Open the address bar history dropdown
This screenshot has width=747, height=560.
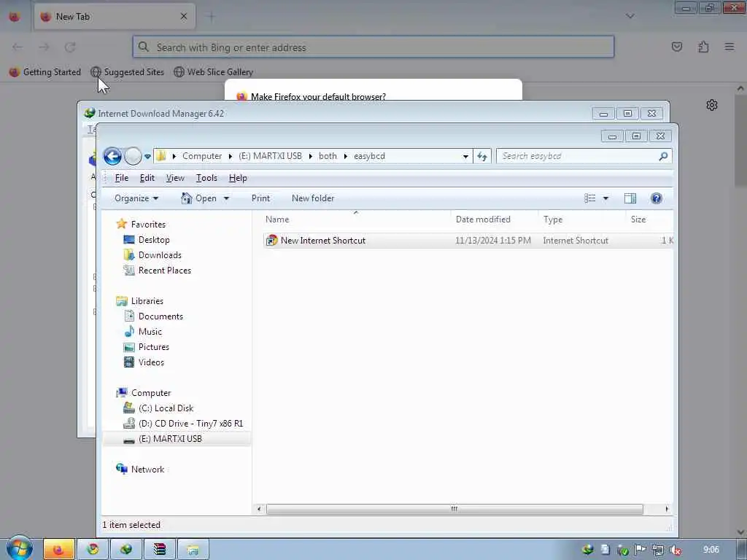[465, 156]
